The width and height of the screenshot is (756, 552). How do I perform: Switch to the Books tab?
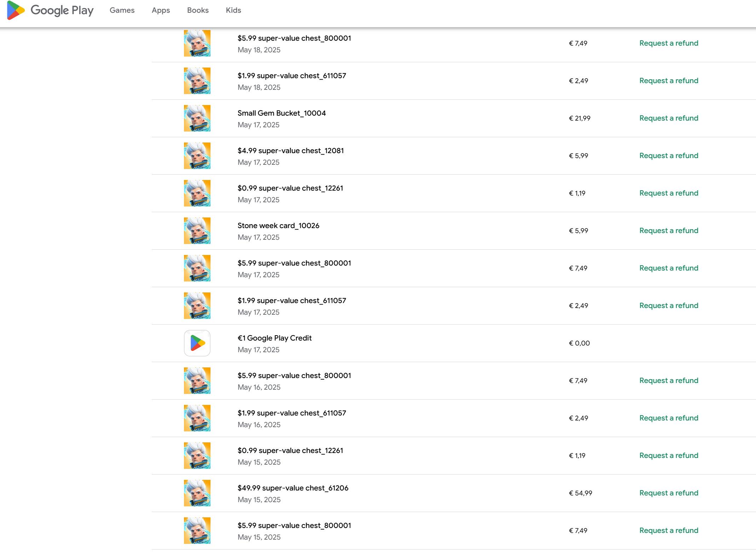(198, 10)
